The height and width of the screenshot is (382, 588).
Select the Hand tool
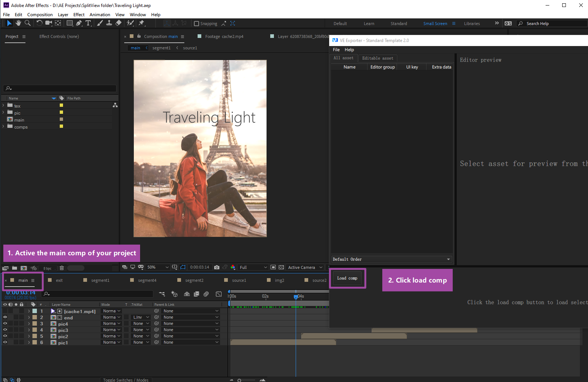(x=18, y=23)
